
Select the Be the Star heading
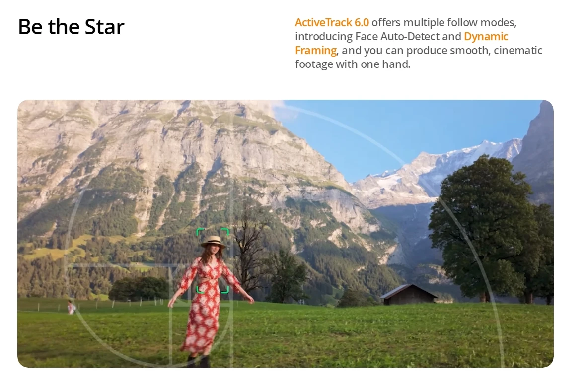(x=71, y=27)
